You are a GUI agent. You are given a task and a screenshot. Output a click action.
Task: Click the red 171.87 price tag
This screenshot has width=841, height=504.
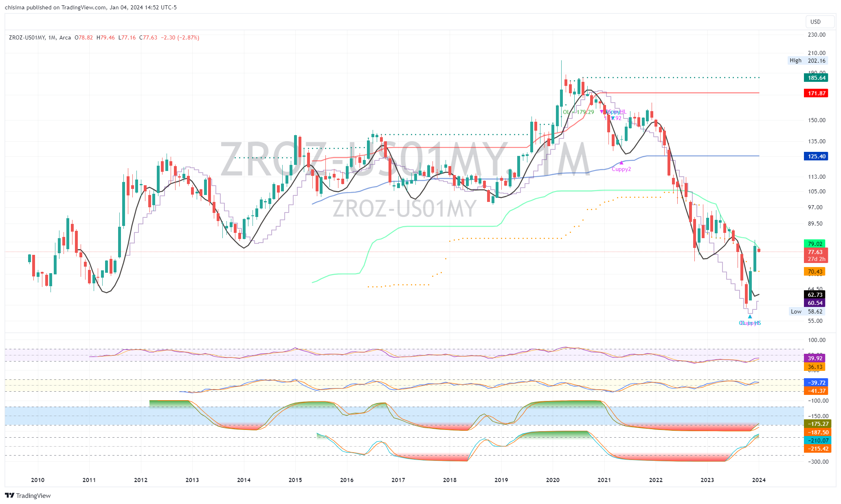[816, 93]
